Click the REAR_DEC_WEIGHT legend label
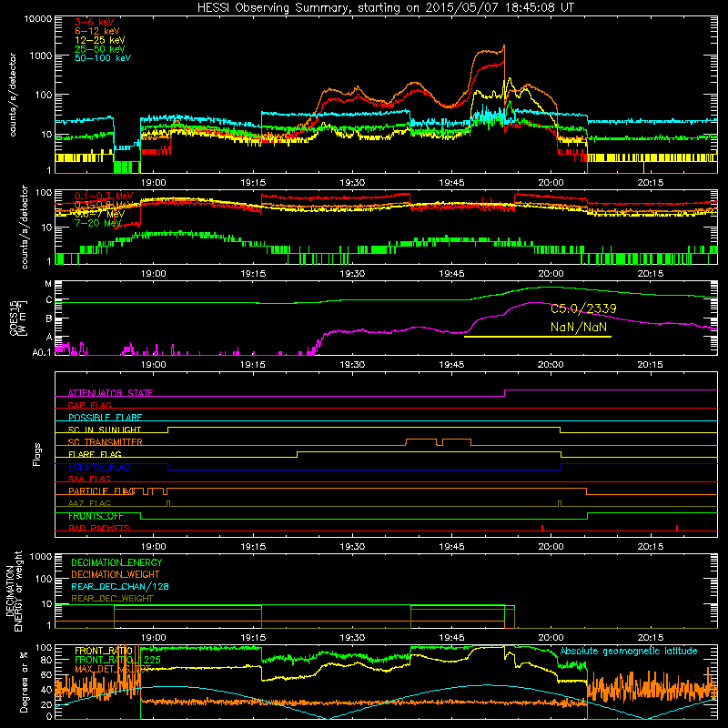This screenshot has height=728, width=728. [112, 599]
